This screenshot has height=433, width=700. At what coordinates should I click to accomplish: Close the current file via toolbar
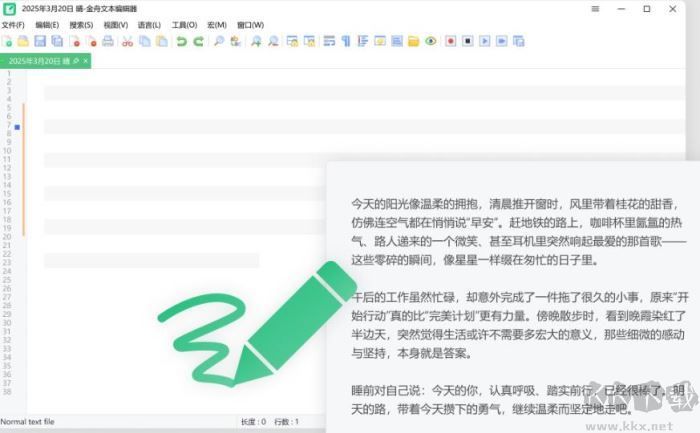[75, 42]
